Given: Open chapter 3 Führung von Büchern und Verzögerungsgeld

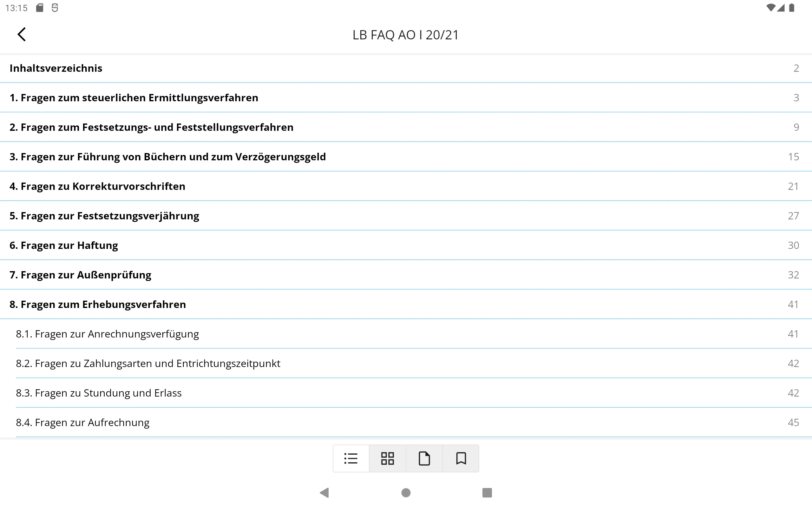Looking at the screenshot, I should point(406,157).
